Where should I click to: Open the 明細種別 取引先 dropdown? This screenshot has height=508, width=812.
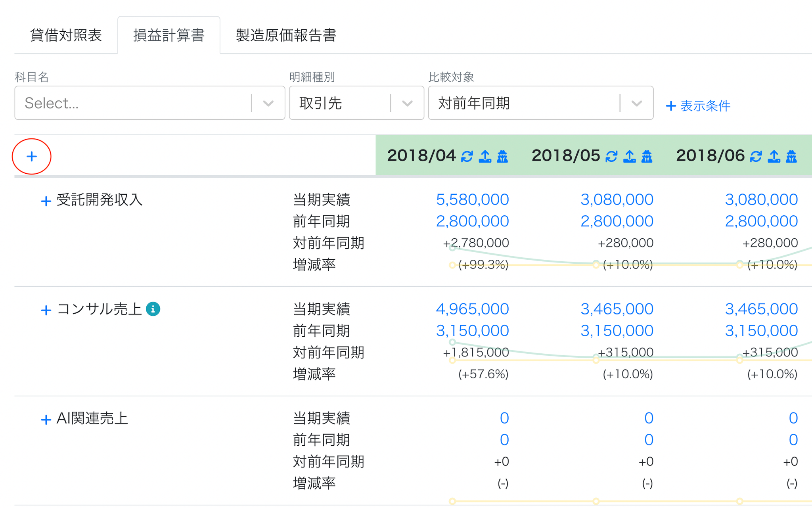(x=356, y=103)
